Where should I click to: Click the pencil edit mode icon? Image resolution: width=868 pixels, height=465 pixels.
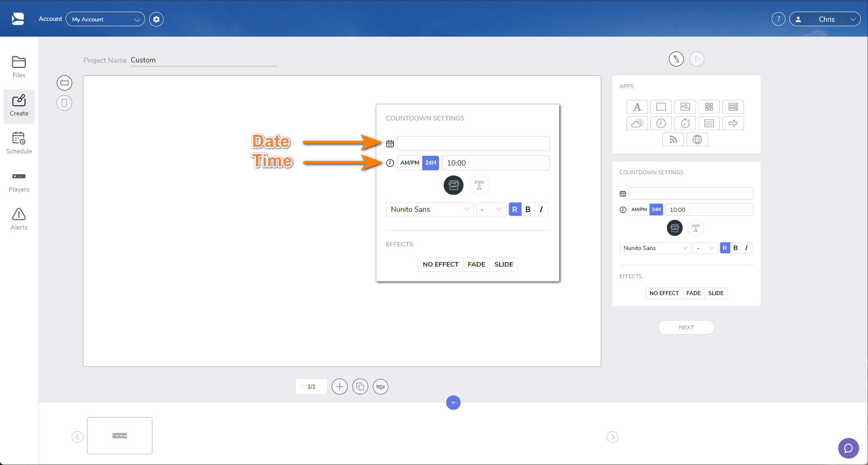pos(677,59)
